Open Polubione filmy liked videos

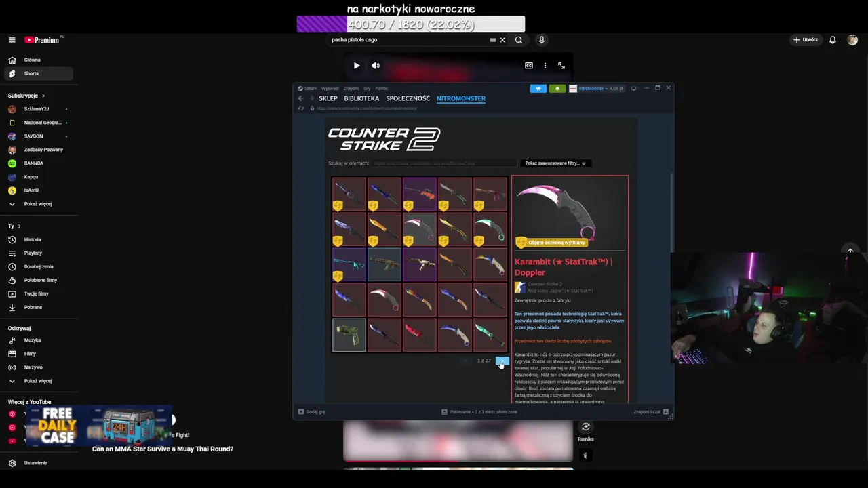coord(39,280)
